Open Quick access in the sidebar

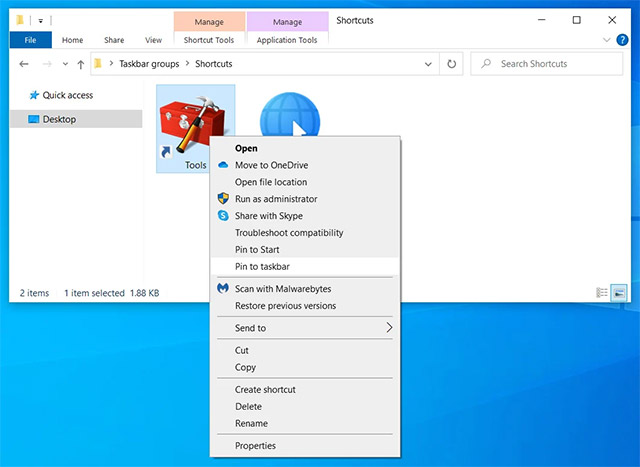click(x=66, y=95)
